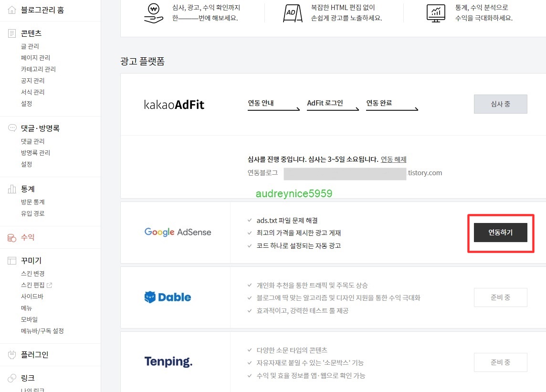This screenshot has width=546, height=392.
Task: Click 연동하기 button for Google AdSense
Action: 500,233
